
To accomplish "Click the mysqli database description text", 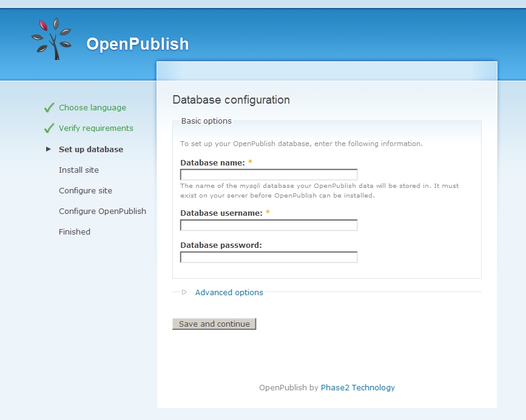I will click(319, 190).
